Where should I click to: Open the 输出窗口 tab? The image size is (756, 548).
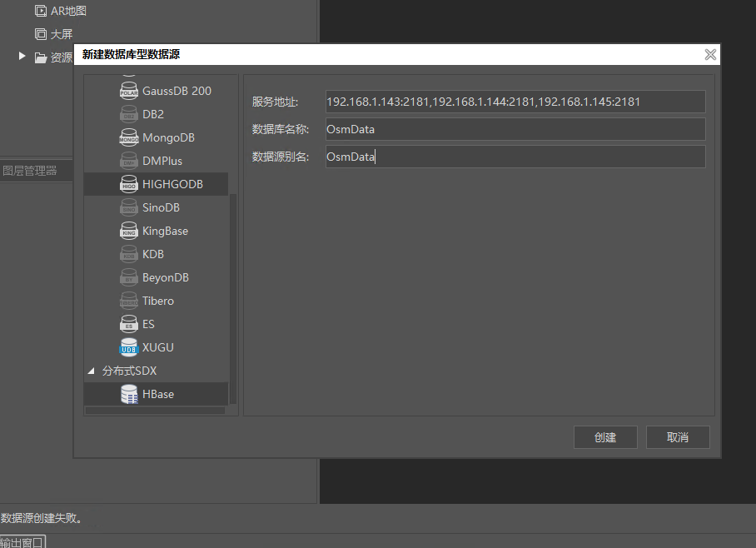click(22, 542)
